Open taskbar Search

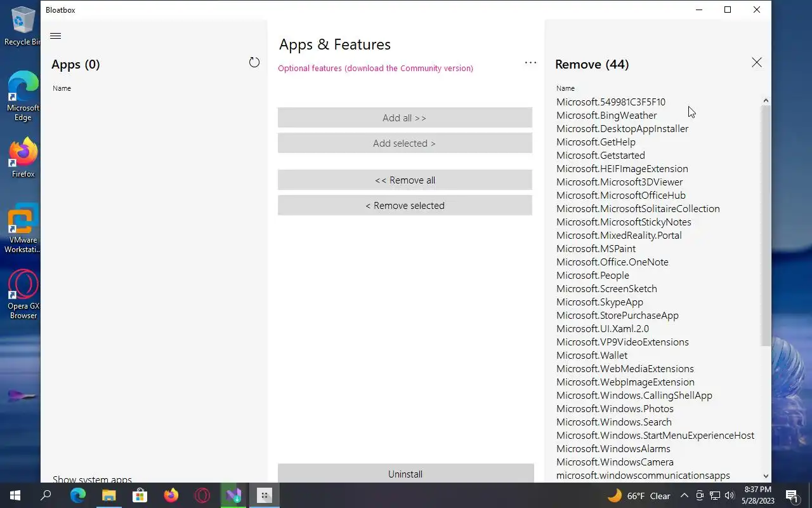(x=46, y=495)
